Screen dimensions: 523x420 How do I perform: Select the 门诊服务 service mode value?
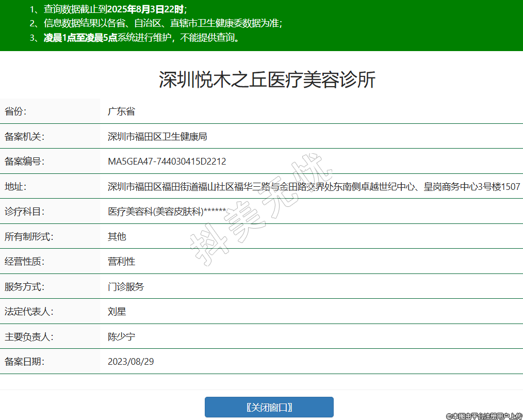(x=126, y=287)
